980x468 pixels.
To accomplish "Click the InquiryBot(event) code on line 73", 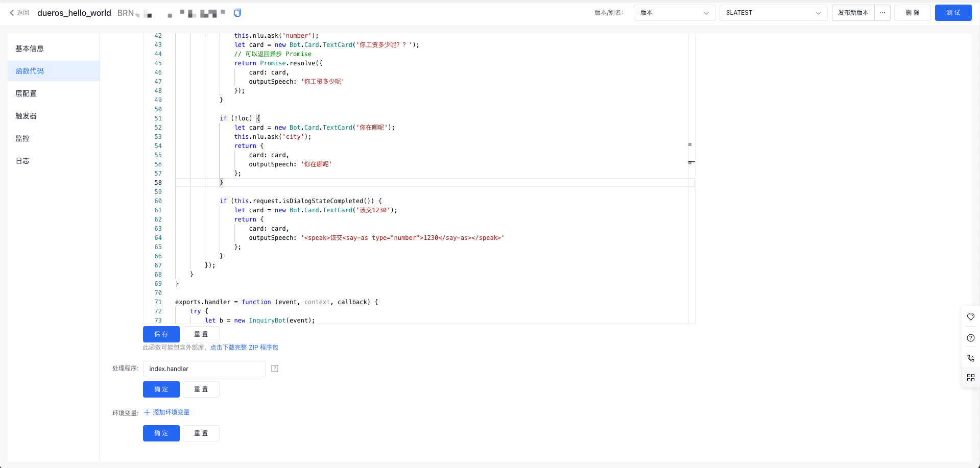I will click(260, 321).
